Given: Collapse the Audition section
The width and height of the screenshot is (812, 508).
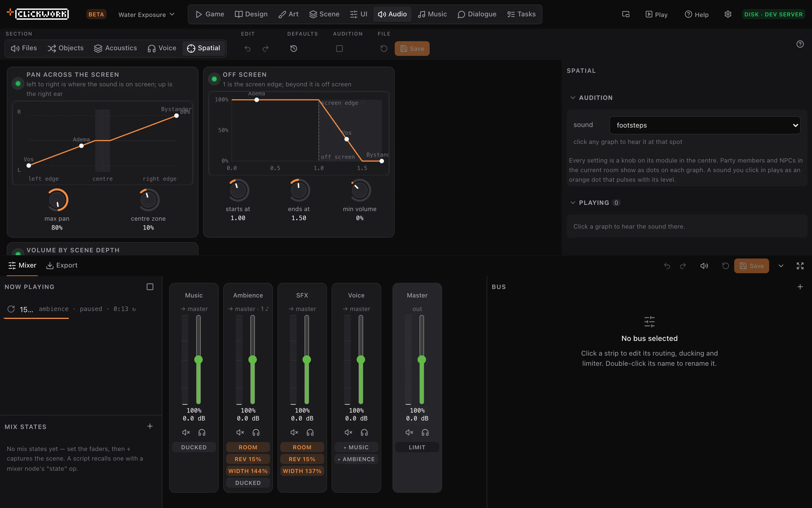Looking at the screenshot, I should [573, 98].
